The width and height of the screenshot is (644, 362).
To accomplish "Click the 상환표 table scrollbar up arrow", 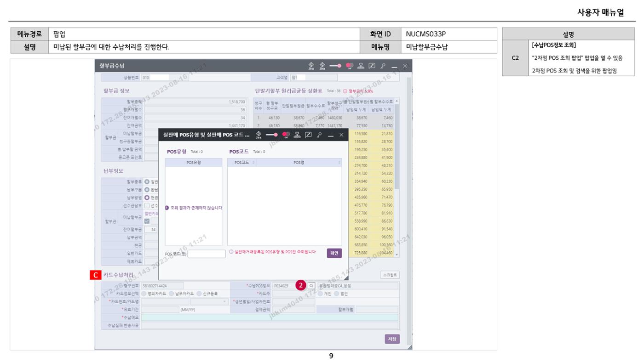I will 397,101.
